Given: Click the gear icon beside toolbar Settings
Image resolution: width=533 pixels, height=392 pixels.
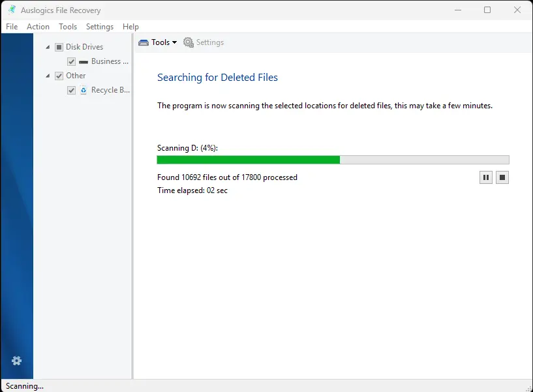Looking at the screenshot, I should coord(189,42).
